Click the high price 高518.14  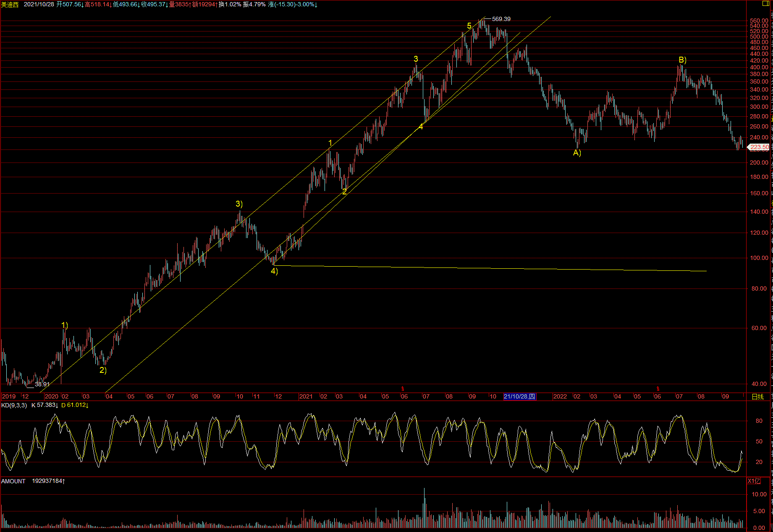97,4
